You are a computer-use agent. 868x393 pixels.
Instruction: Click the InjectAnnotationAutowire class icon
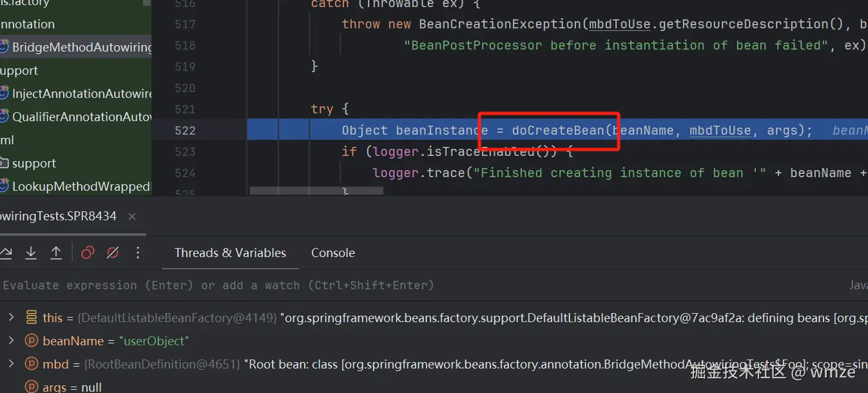coord(3,93)
